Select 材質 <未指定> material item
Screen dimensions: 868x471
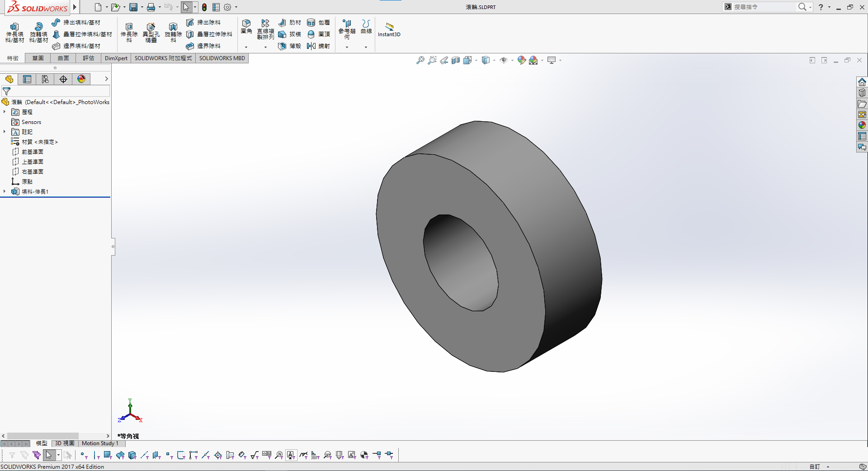click(x=34, y=142)
